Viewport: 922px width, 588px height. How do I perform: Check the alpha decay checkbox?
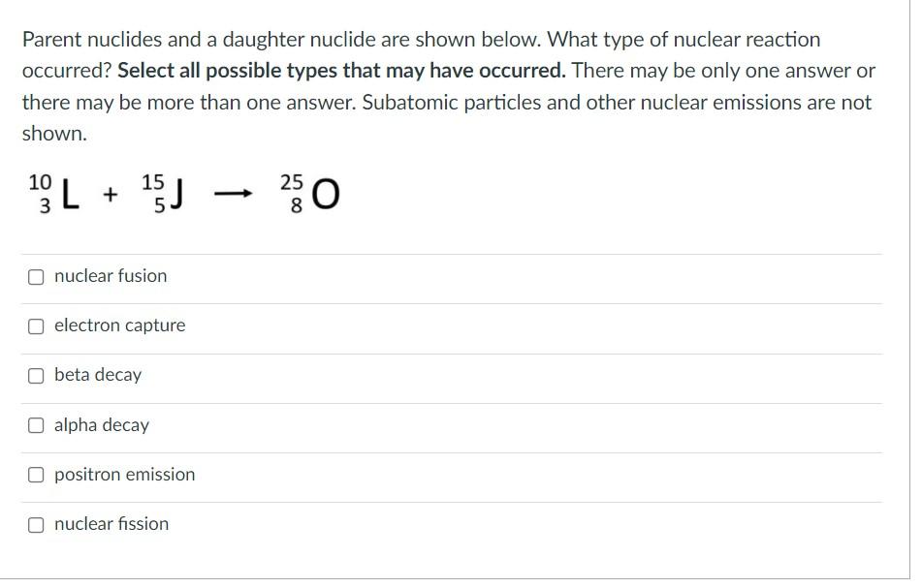[x=36, y=424]
